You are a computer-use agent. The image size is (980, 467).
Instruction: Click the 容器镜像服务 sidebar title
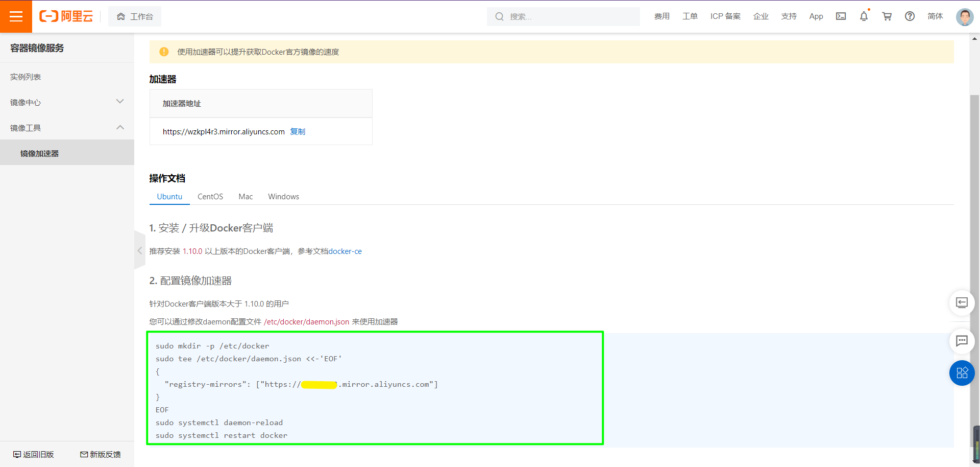(x=37, y=48)
